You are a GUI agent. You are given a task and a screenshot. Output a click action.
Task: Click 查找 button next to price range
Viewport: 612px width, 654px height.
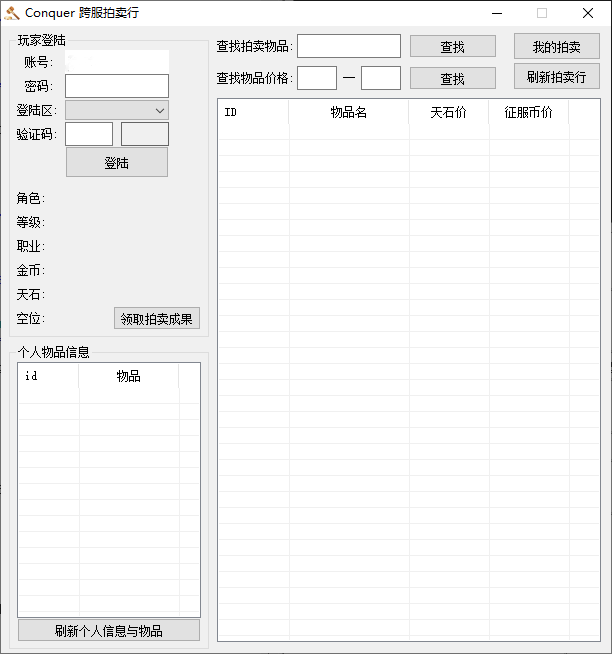click(453, 78)
